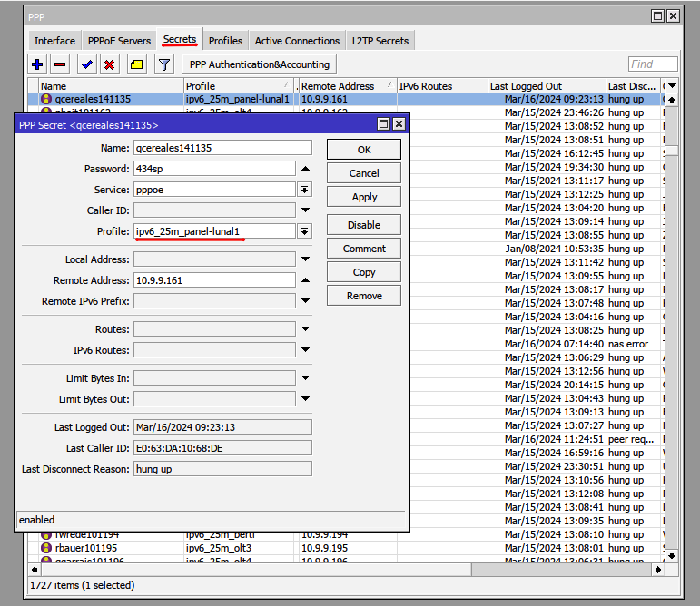This screenshot has width=700, height=606.
Task: Expand the Limit Bytes In field
Action: pos(305,378)
